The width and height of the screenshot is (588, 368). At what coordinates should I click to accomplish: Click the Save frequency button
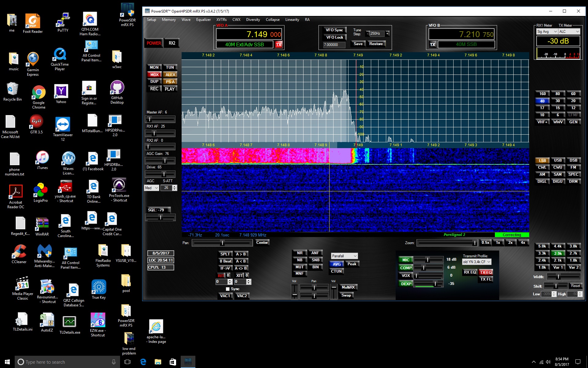click(358, 44)
